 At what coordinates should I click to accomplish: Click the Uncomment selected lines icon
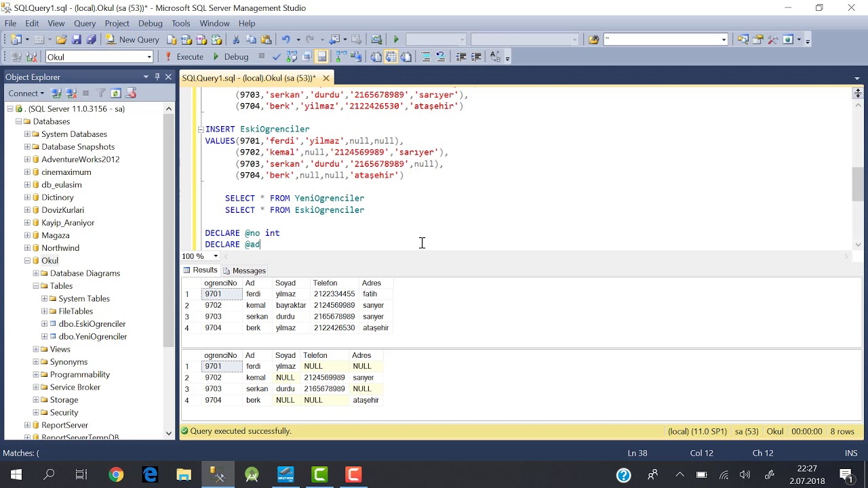[440, 57]
